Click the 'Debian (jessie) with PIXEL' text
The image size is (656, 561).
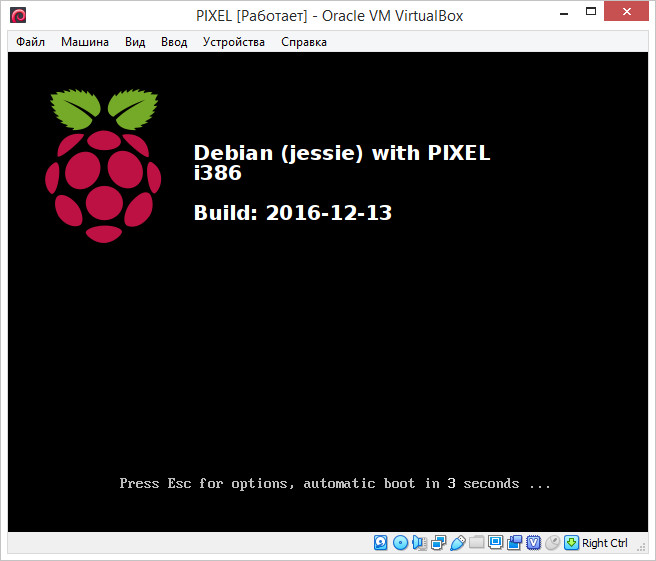click(341, 153)
